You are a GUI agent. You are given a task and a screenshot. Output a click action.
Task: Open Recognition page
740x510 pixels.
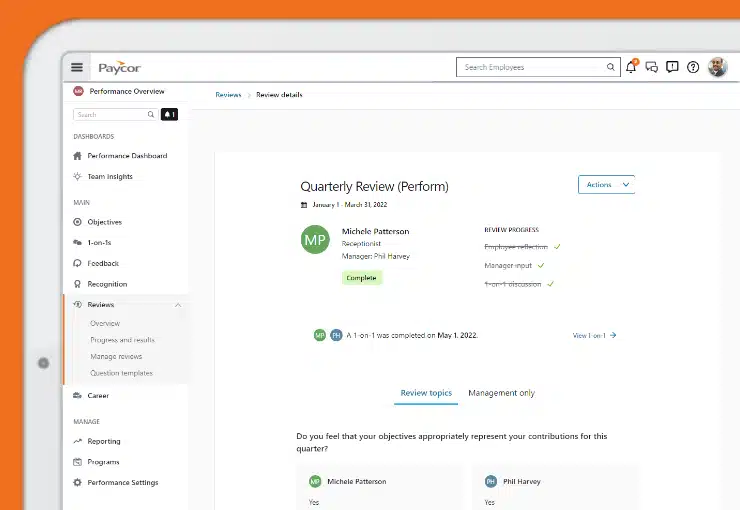(x=107, y=284)
